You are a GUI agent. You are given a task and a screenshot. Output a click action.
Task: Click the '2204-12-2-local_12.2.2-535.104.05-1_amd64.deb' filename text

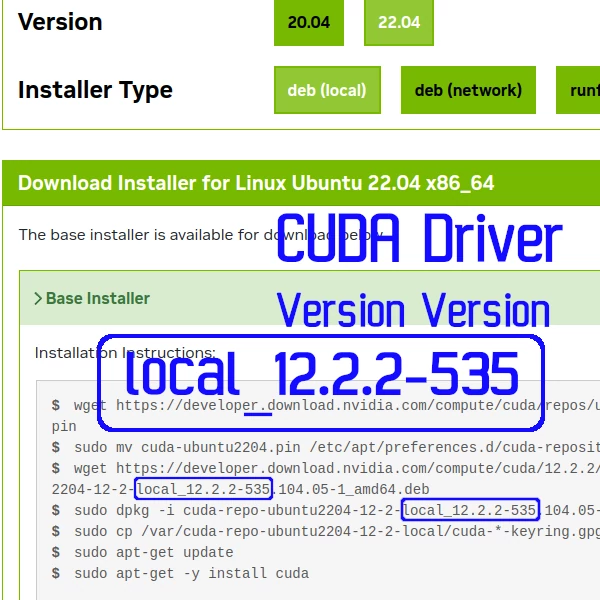click(240, 489)
